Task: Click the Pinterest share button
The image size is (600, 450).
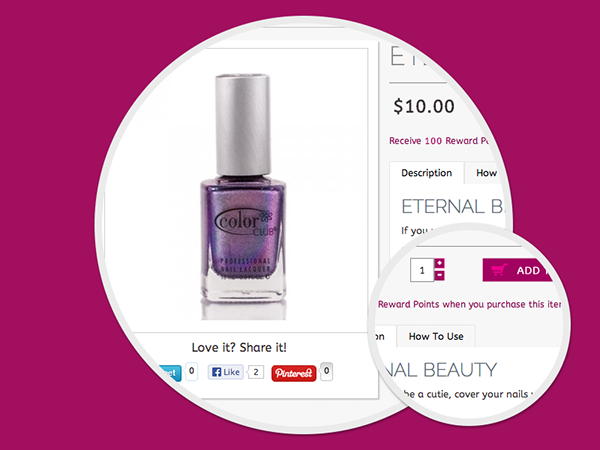Action: 293,373
